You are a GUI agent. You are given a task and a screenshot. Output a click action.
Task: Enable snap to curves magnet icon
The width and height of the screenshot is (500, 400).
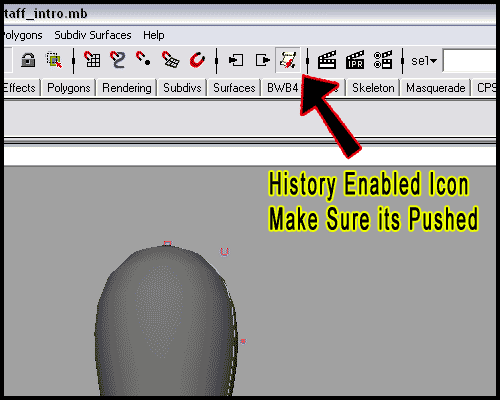pos(118,60)
